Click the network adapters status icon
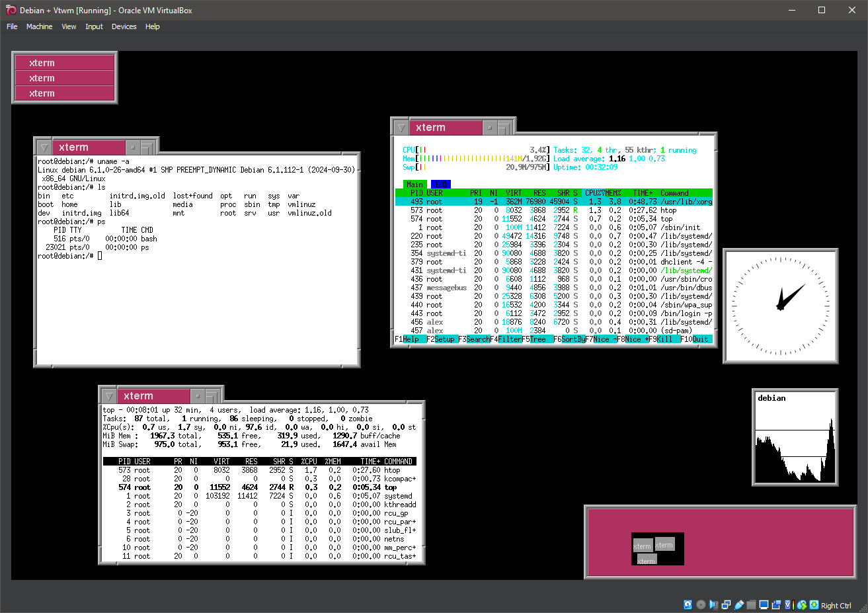This screenshot has height=613, width=868. (726, 604)
